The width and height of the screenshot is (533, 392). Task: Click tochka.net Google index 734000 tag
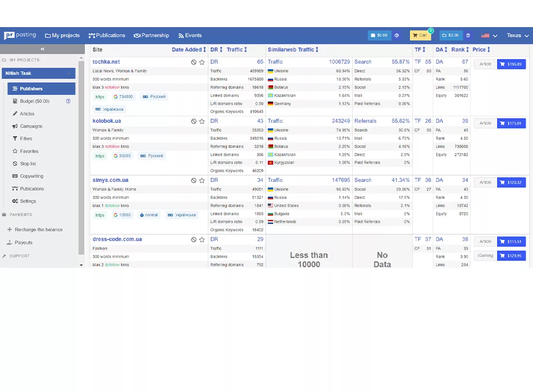point(123,97)
